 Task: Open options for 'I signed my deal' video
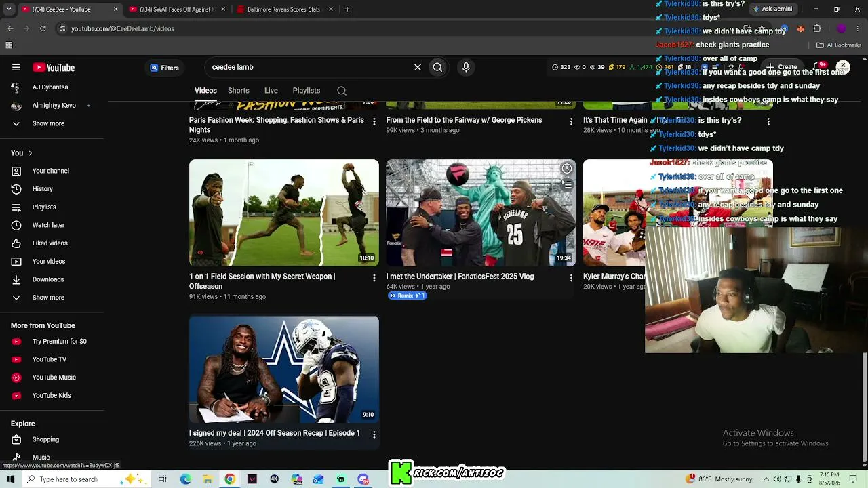click(x=374, y=434)
